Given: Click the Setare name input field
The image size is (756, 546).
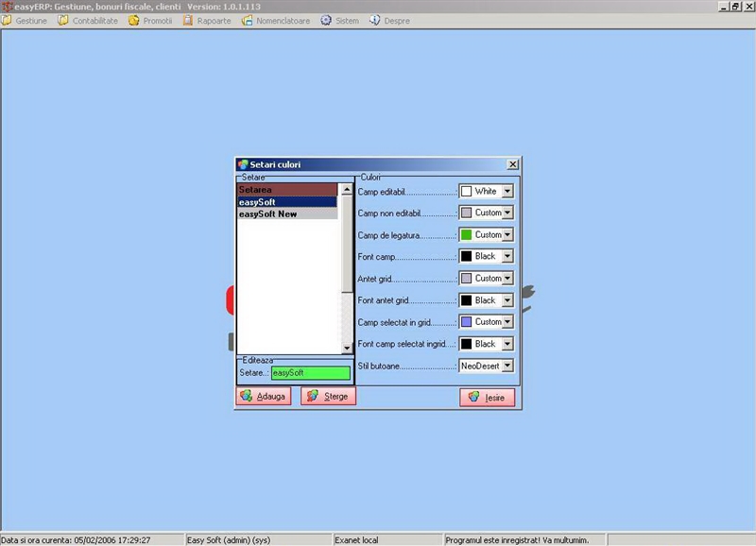Looking at the screenshot, I should [310, 373].
